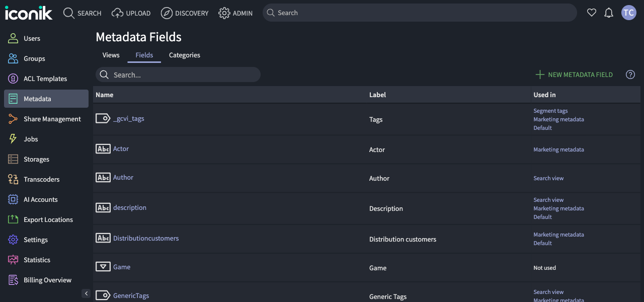Open the Users section icon in sidebar

(13, 38)
